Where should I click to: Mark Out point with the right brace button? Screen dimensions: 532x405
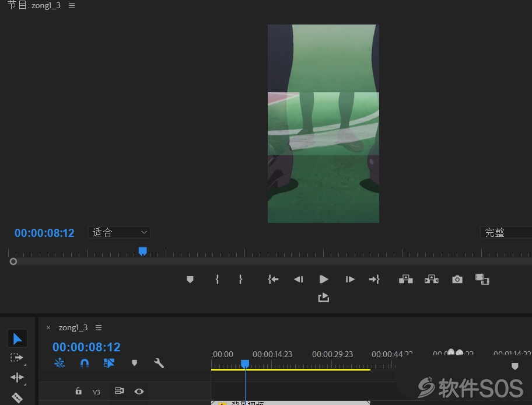click(x=240, y=280)
